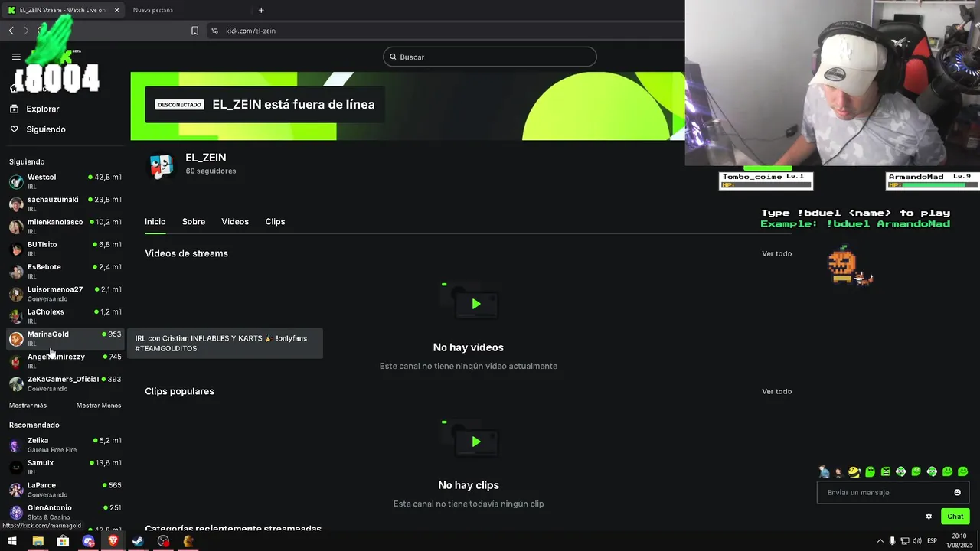The height and width of the screenshot is (551, 980).
Task: Open the ZeKaGamers_Oficial channel avatar
Action: tap(16, 384)
